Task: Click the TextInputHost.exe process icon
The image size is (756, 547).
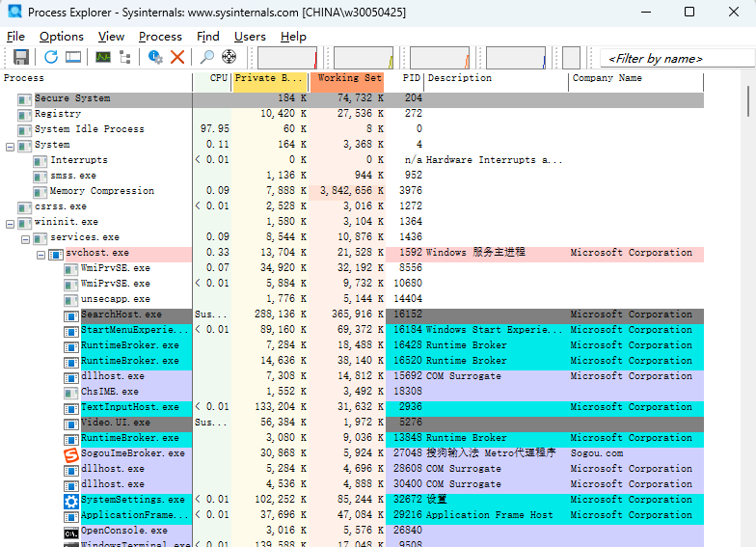Action: tap(71, 409)
